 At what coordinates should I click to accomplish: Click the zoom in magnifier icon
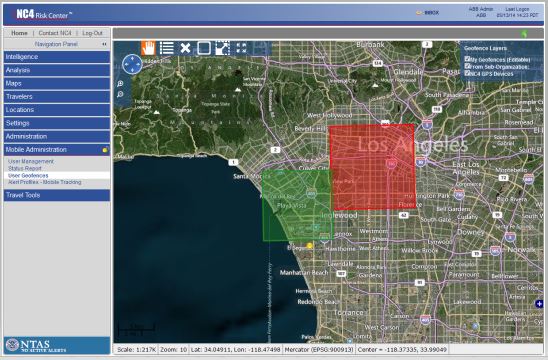[120, 84]
